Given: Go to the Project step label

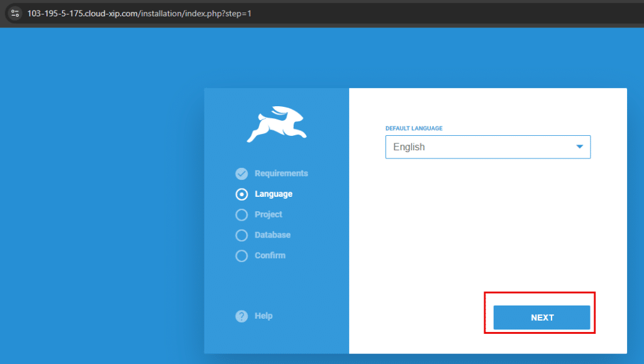Looking at the screenshot, I should [268, 214].
